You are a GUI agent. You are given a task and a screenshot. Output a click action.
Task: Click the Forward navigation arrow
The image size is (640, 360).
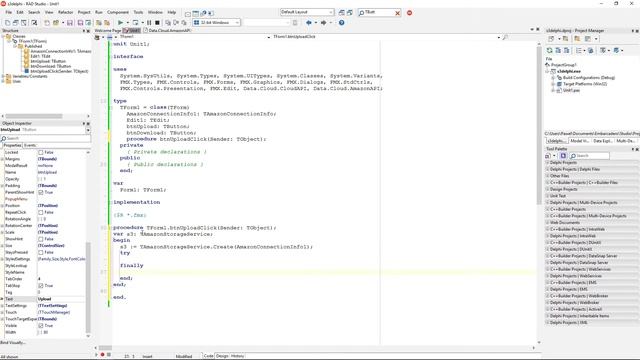click(323, 23)
